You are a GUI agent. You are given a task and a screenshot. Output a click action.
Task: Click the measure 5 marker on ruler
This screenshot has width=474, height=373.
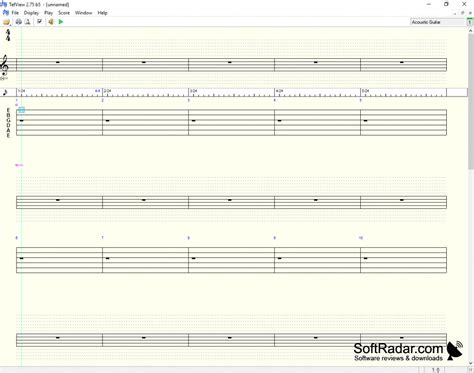coord(366,91)
